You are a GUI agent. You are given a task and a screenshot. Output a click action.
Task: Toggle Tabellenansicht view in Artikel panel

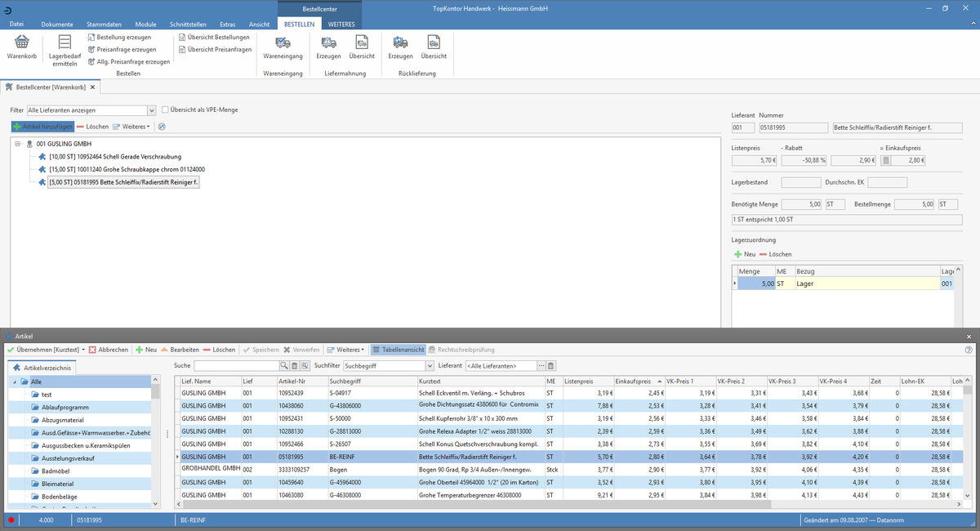point(398,350)
